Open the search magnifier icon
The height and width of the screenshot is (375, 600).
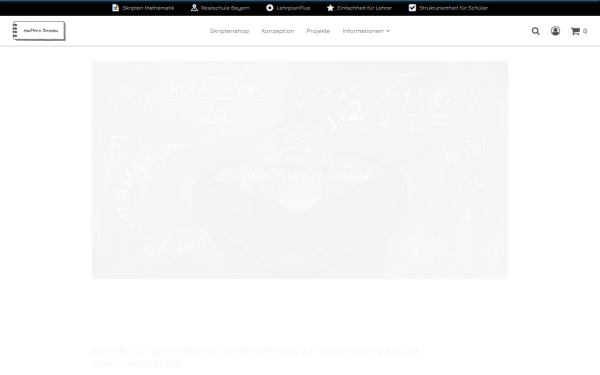click(535, 31)
